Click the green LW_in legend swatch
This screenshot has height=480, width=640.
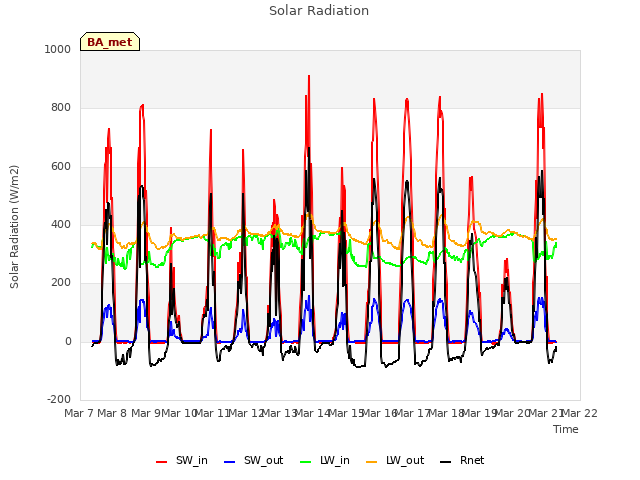point(306,462)
